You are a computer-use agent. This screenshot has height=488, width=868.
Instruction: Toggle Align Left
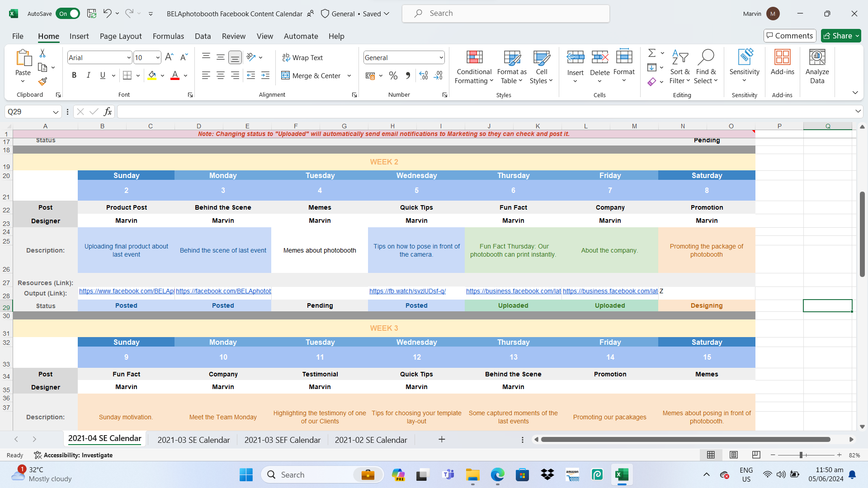click(206, 75)
